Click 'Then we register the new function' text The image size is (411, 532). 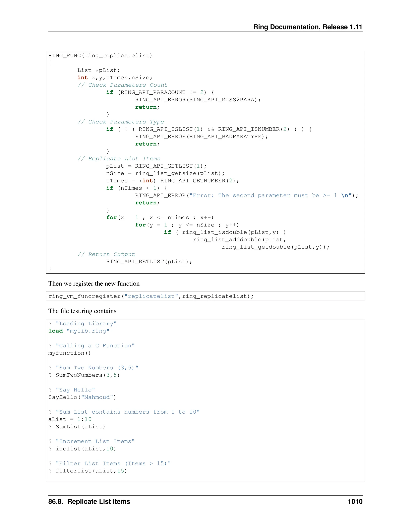click(94, 283)
